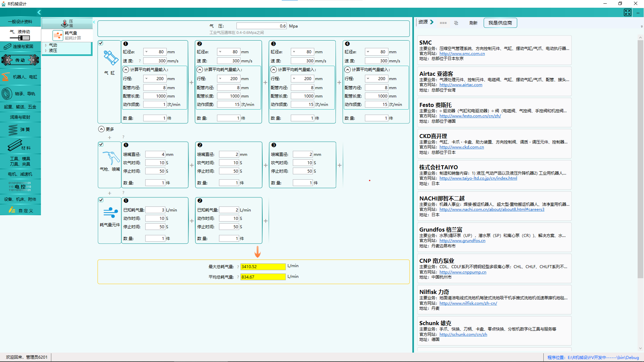Toggle the 气枪、喷嘴 section checkbox
The width and height of the screenshot is (644, 362).
pyautogui.click(x=101, y=144)
